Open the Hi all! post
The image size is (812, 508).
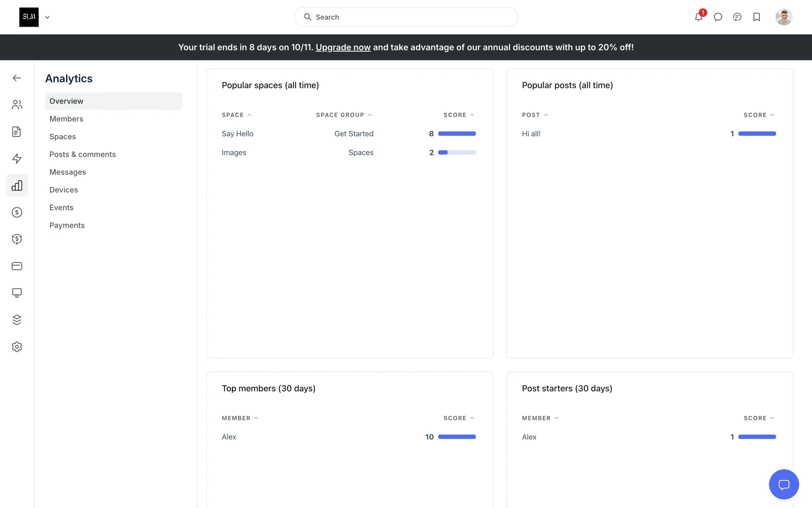(531, 134)
